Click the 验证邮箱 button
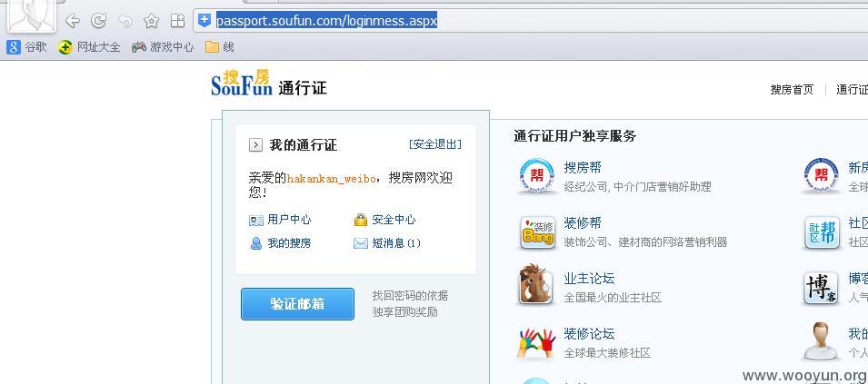Screen dimensions: 868x384 [x=297, y=304]
